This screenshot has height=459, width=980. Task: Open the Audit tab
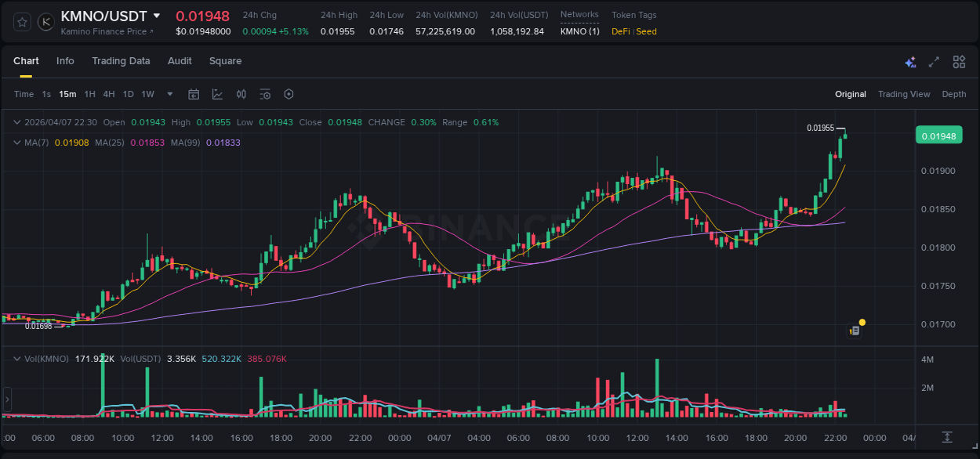(x=180, y=61)
